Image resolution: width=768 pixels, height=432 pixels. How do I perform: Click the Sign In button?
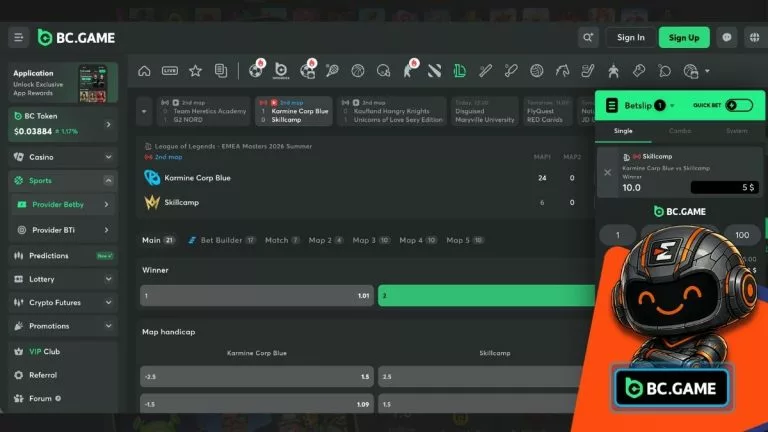tap(630, 38)
